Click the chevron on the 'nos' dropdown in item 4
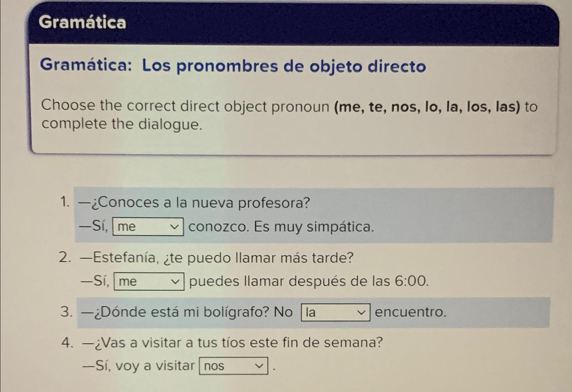 tap(258, 366)
